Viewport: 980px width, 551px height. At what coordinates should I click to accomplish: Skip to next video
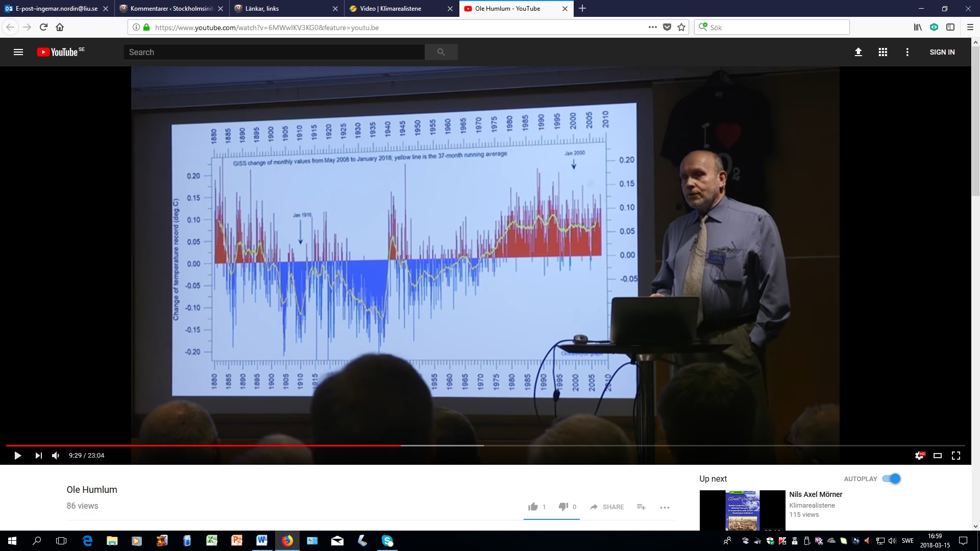38,456
